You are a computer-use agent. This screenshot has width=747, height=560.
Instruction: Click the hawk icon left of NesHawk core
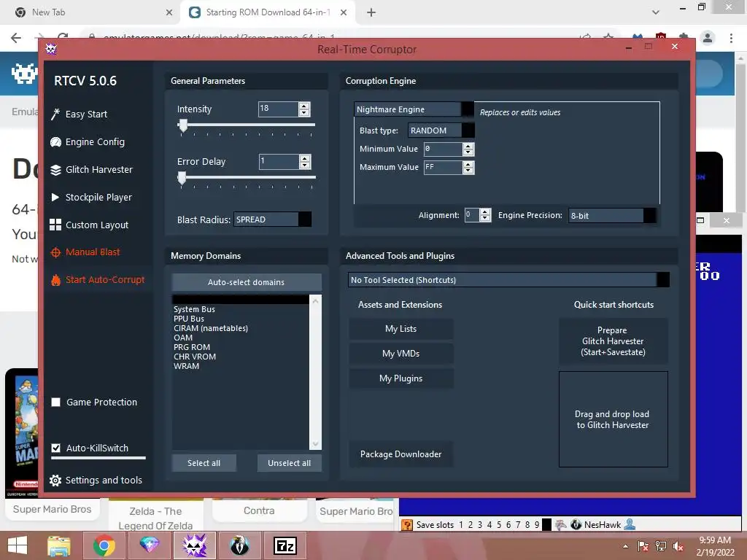pos(561,525)
